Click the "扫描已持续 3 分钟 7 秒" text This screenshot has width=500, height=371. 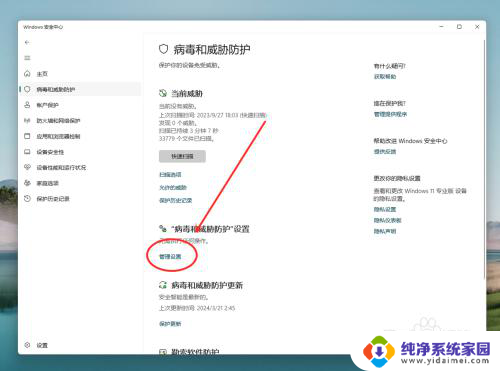pyautogui.click(x=189, y=131)
